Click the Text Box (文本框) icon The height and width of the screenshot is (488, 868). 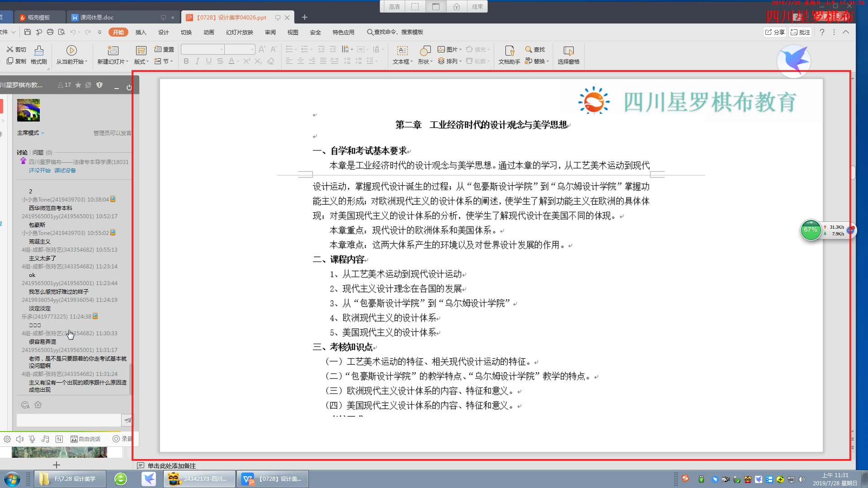(402, 51)
